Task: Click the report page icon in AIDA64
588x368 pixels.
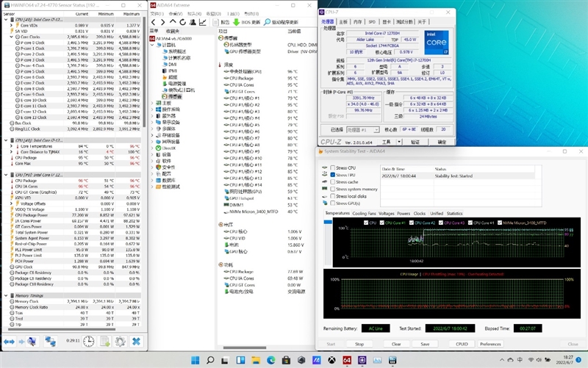Action: [x=215, y=23]
